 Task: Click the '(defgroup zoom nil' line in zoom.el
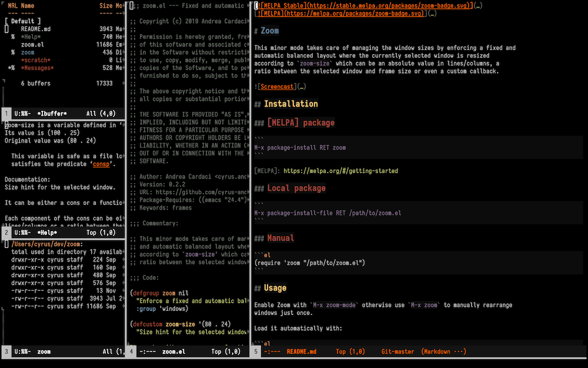159,293
